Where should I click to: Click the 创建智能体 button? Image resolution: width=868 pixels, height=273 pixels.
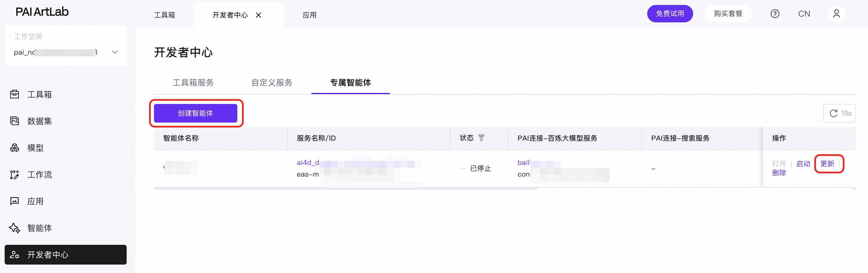[196, 113]
